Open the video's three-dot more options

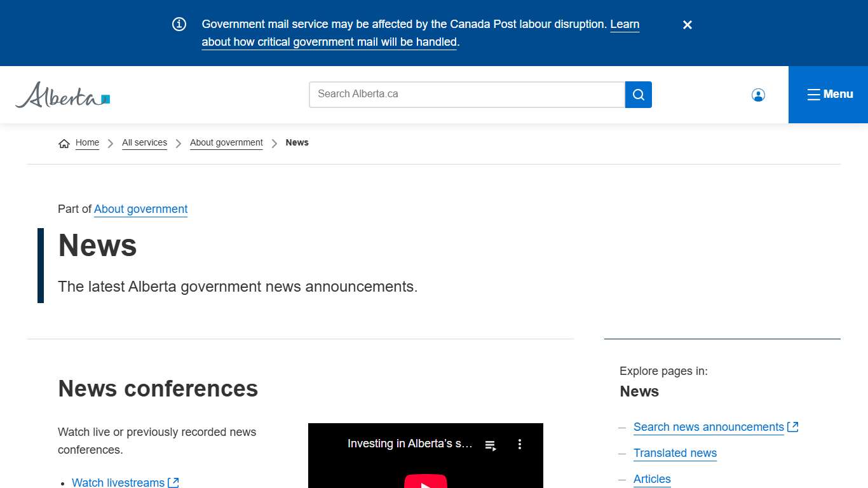tap(519, 444)
